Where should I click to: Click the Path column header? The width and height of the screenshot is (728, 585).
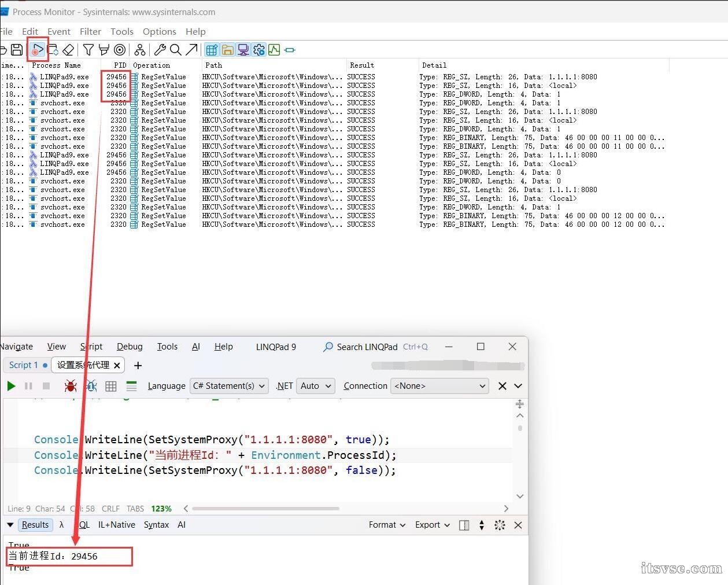point(274,65)
